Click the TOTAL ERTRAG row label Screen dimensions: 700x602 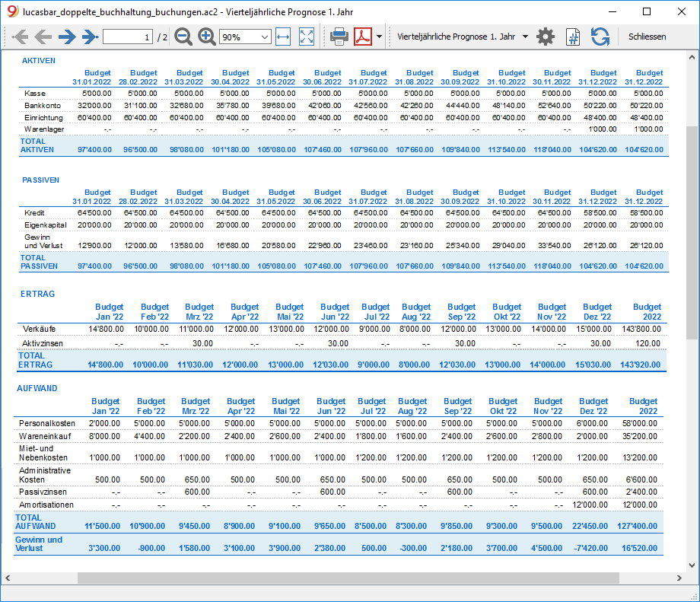click(35, 360)
